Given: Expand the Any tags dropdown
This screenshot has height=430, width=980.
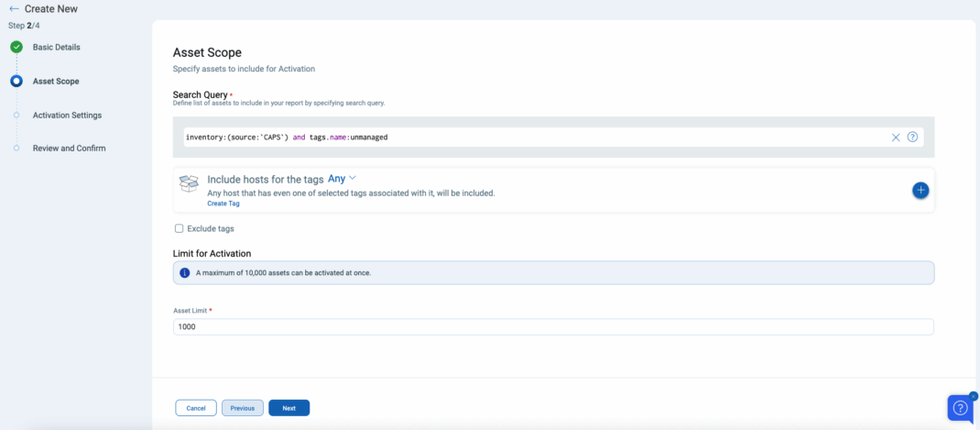Looking at the screenshot, I should coord(342,179).
